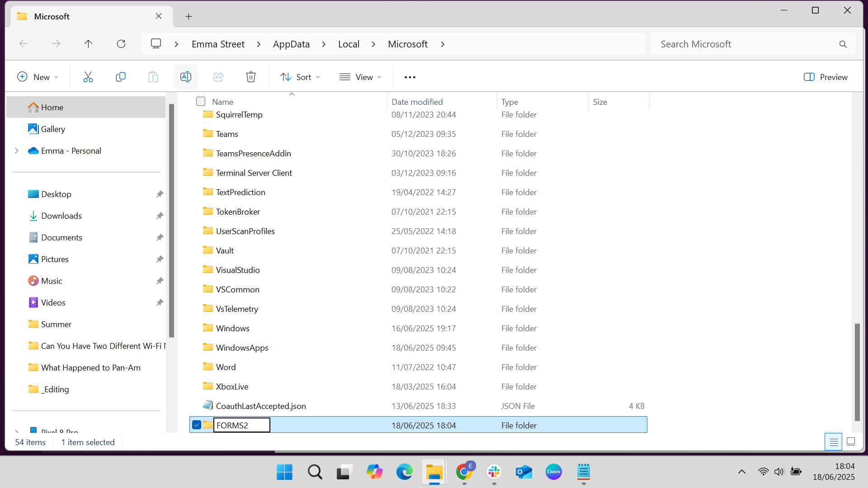Open the See more ellipsis menu
This screenshot has height=488, width=868.
pos(410,77)
